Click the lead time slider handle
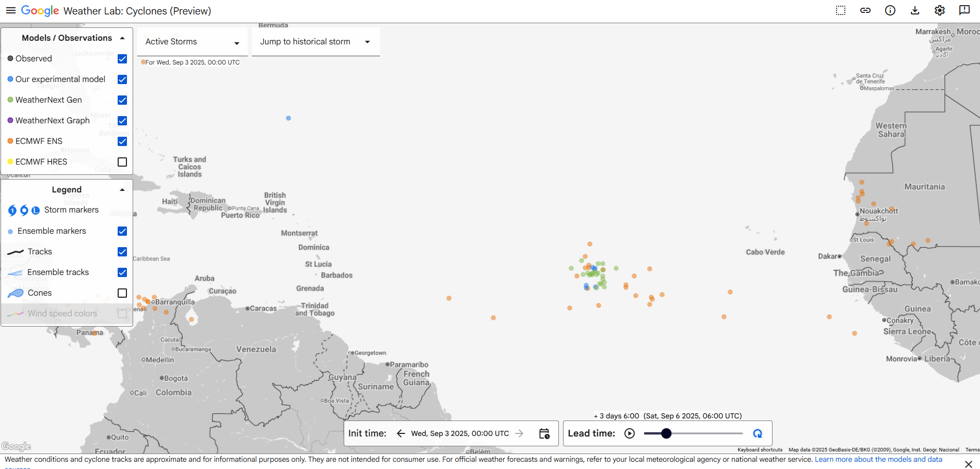 tap(666, 433)
